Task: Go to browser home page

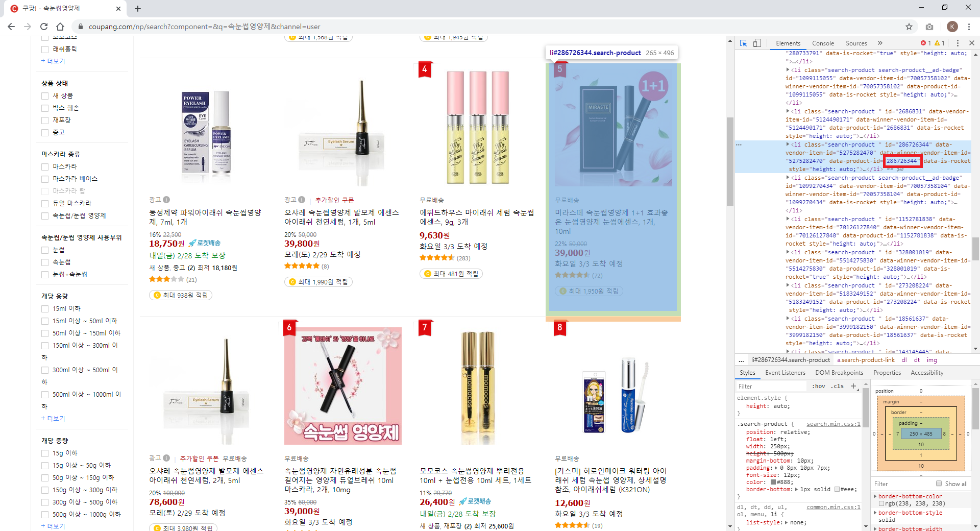Action: point(60,27)
